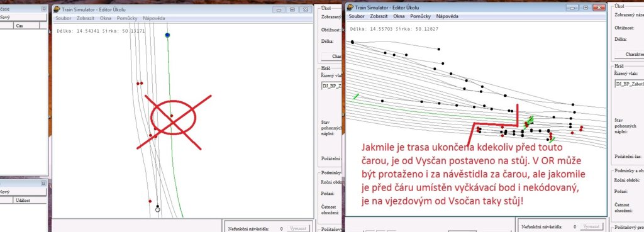Image resolution: width=644 pixels, height=232 pixels.
Task: Open Okna menu in left editor window
Action: (106, 18)
